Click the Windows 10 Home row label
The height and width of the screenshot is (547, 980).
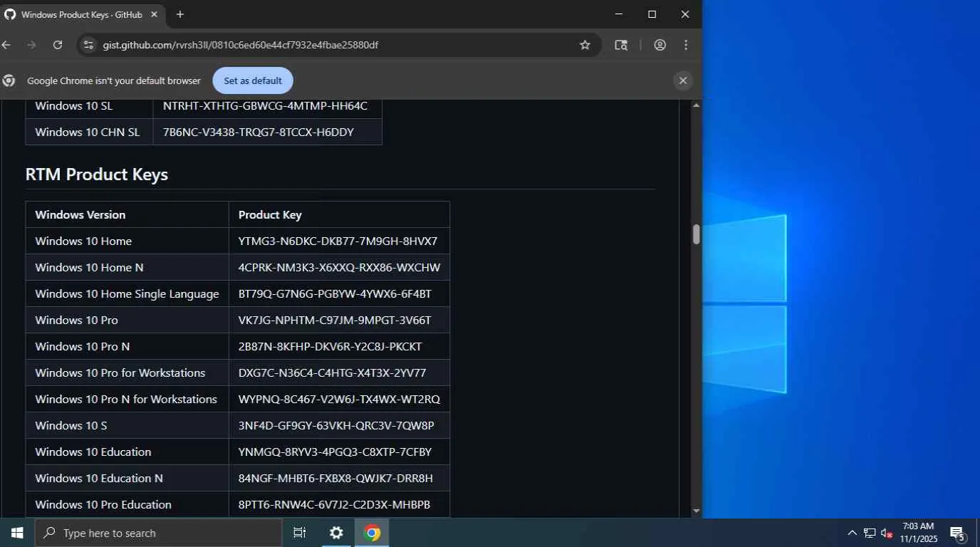tap(83, 241)
